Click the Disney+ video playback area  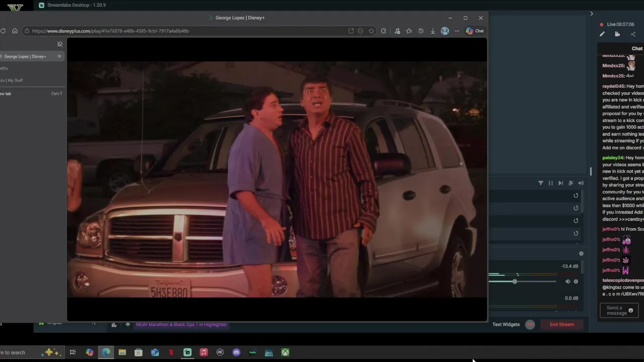click(277, 179)
